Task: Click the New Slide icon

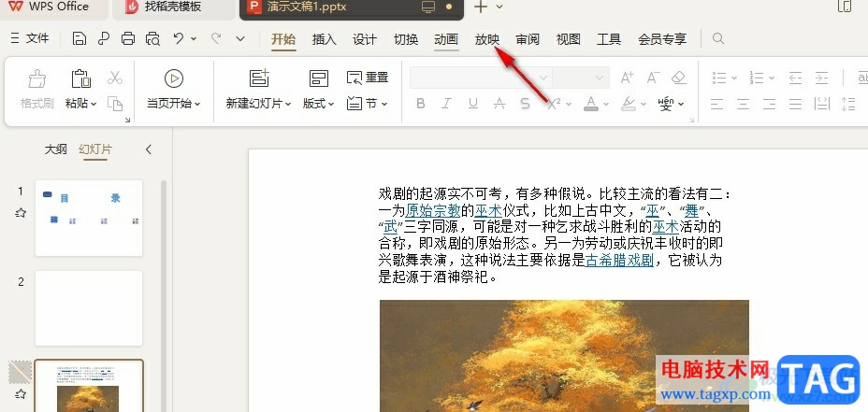Action: point(259,78)
